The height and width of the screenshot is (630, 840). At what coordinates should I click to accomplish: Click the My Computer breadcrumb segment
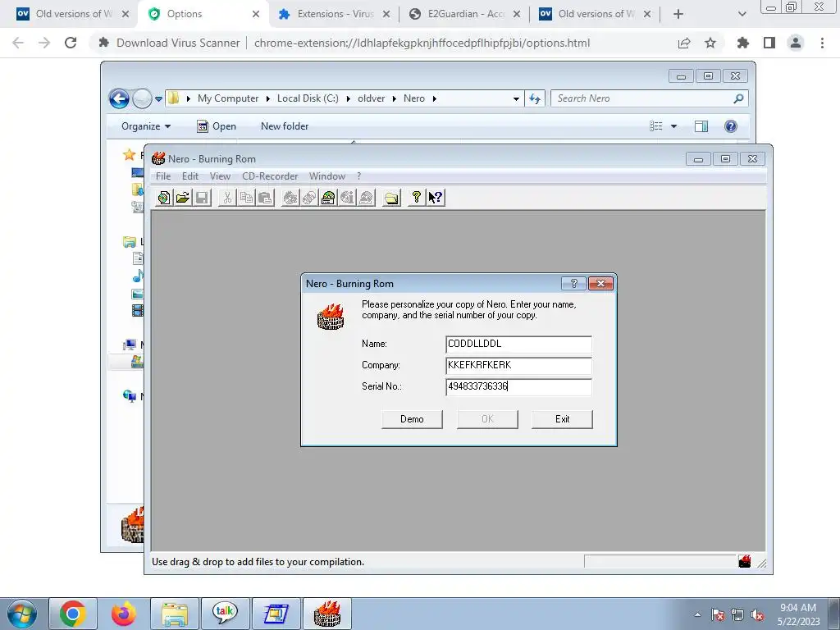click(x=228, y=98)
